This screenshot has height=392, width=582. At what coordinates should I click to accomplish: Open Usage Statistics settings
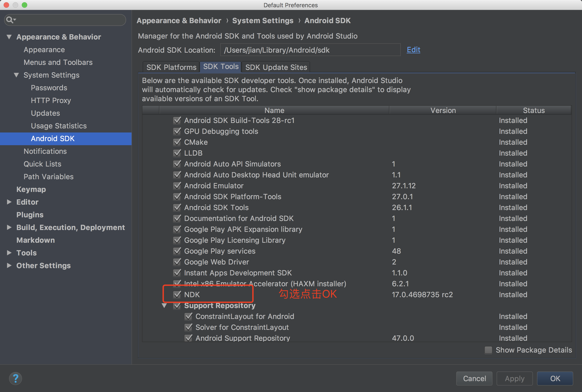pyautogui.click(x=59, y=125)
